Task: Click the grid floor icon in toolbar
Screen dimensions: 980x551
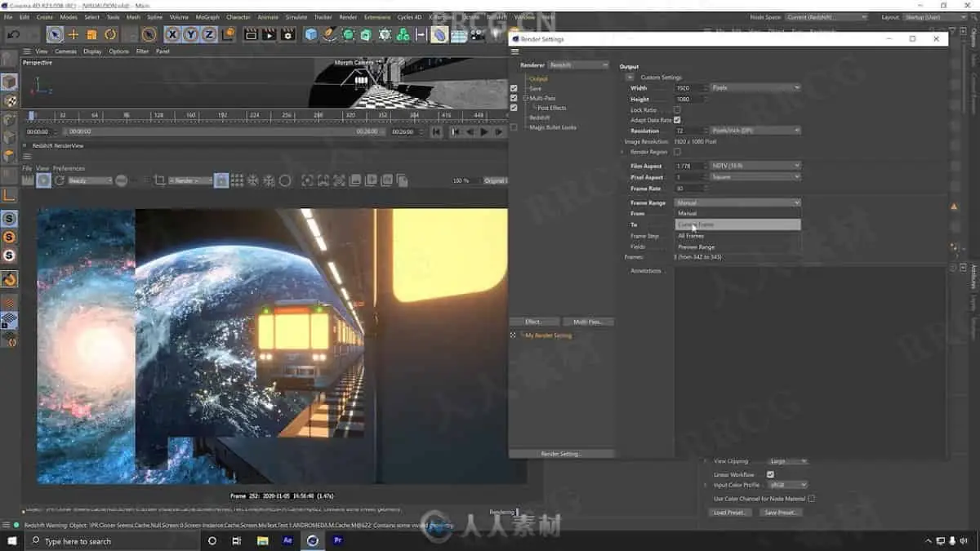Action: [x=458, y=34]
